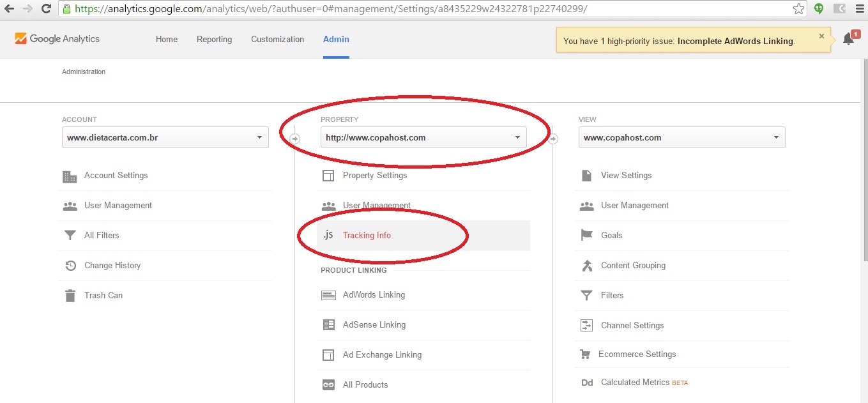This screenshot has width=868, height=403.
Task: Click arrow between Property and View columns
Action: 553,139
